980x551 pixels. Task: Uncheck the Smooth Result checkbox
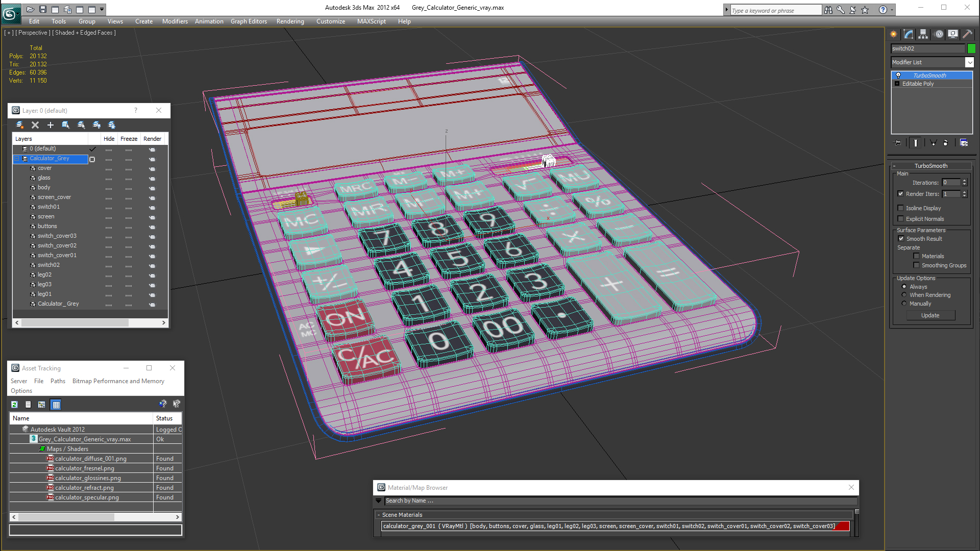[901, 239]
